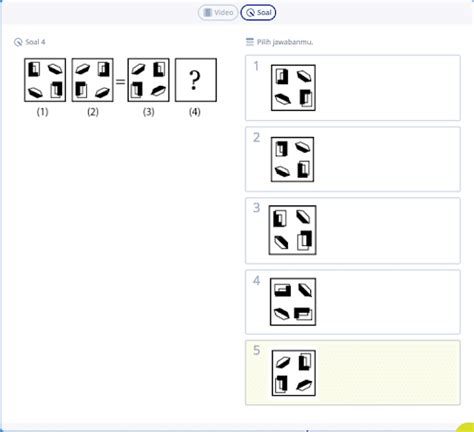This screenshot has height=432, width=474.
Task: Select the Soal tab
Action: click(x=258, y=13)
